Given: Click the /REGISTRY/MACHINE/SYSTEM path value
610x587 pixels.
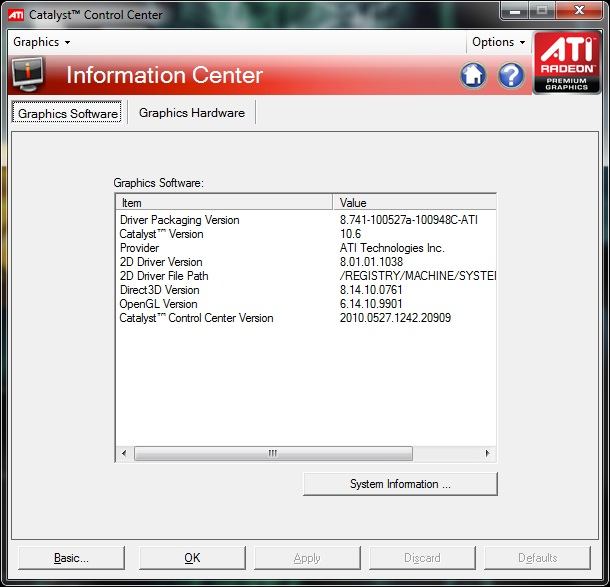Looking at the screenshot, I should tap(417, 276).
